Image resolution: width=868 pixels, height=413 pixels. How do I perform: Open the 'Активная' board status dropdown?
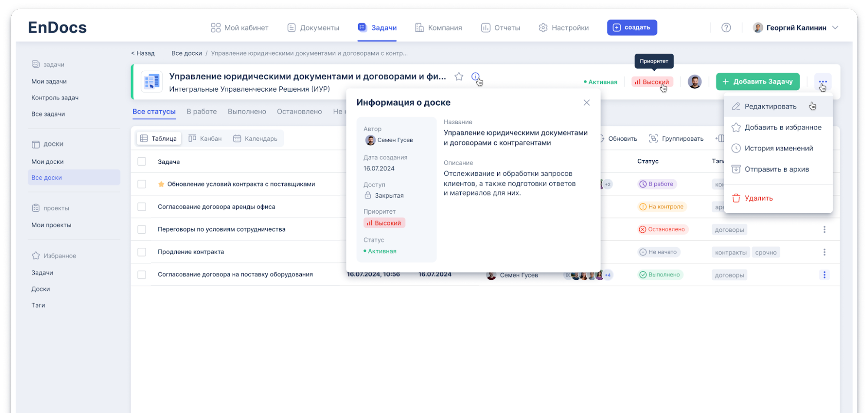601,82
